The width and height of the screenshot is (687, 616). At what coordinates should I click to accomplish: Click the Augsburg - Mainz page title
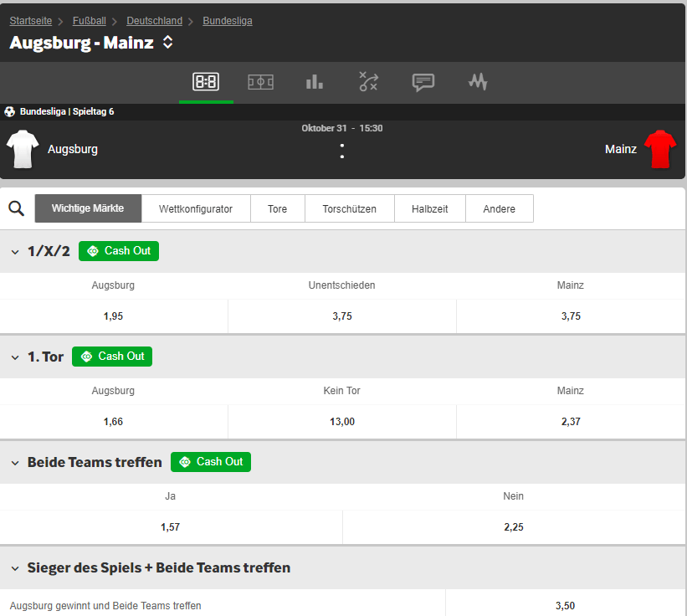(81, 43)
